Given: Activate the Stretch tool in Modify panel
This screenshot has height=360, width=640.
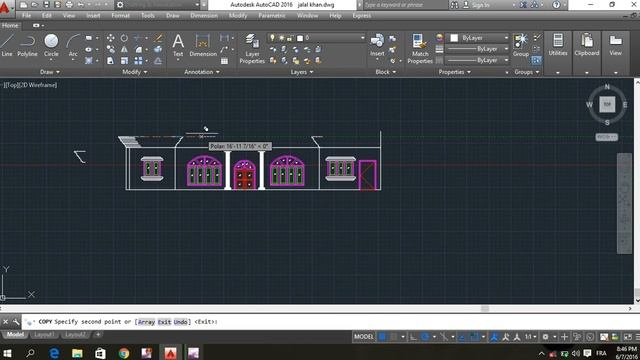Looking at the screenshot, I should [110, 61].
